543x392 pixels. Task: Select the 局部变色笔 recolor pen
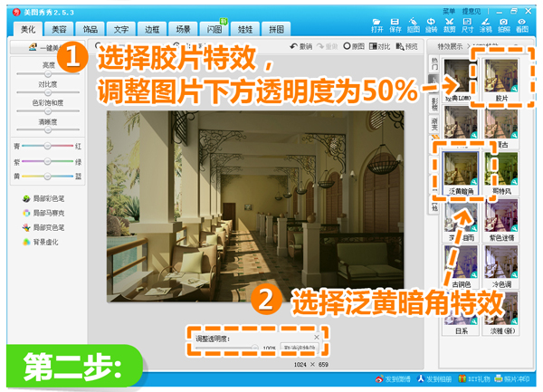tap(43, 227)
